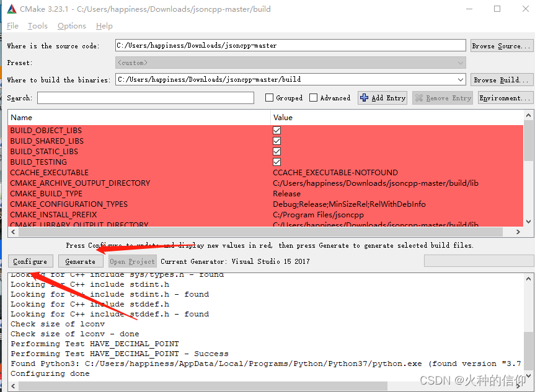535x392 pixels.
Task: Select the BUILD_OBJECT_LIBS name cell
Action: click(46, 131)
